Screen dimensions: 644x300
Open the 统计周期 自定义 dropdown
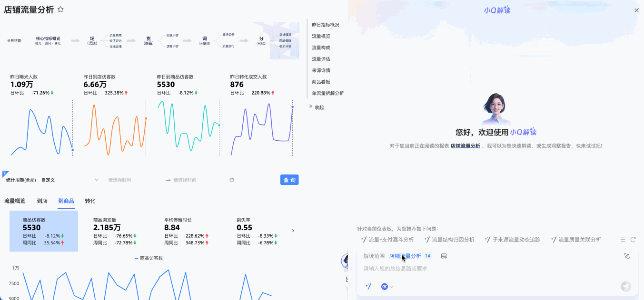point(70,180)
